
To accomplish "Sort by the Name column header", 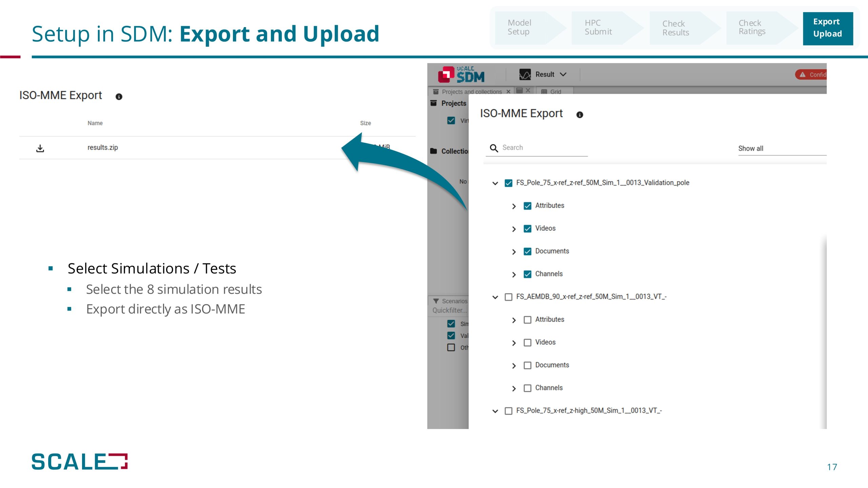I will point(95,123).
